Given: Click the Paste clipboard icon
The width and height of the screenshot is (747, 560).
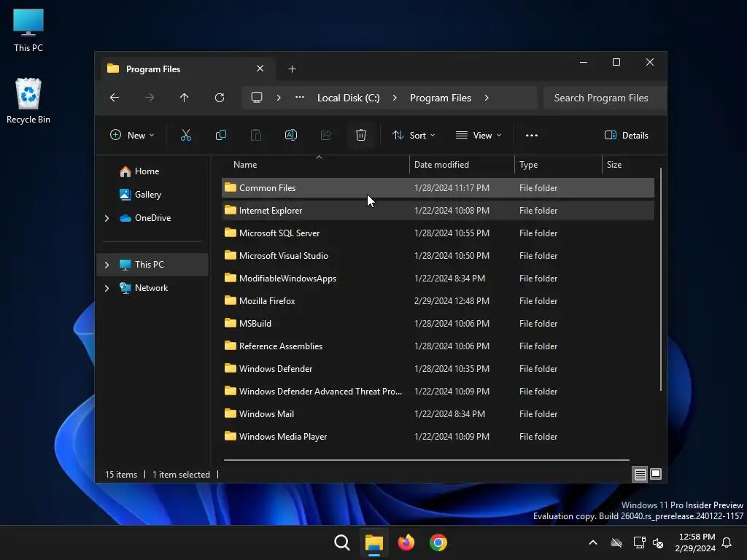Looking at the screenshot, I should (x=256, y=135).
